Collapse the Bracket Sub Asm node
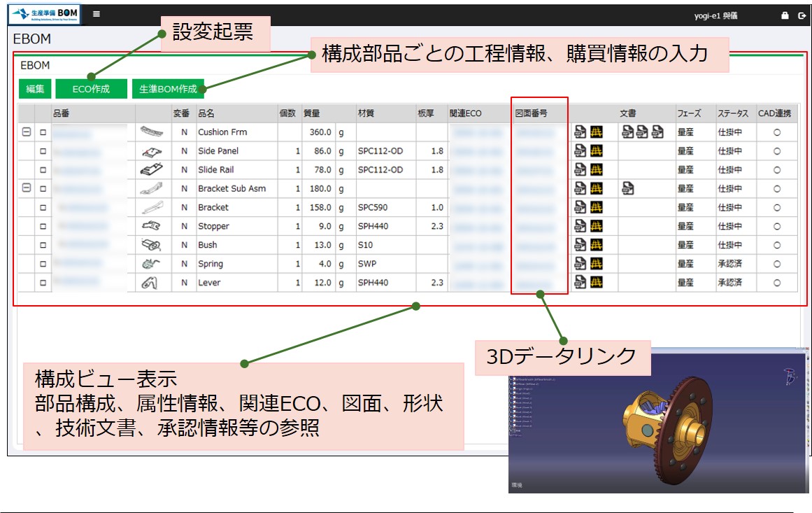The height and width of the screenshot is (513, 812). click(27, 188)
